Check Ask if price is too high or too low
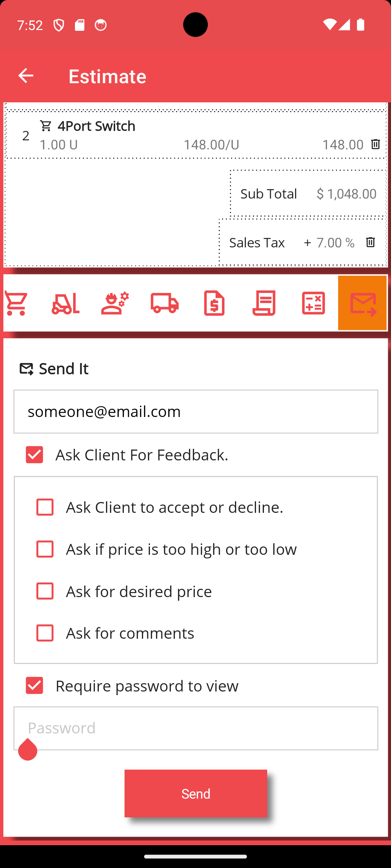Viewport: 391px width, 868px height. [45, 549]
